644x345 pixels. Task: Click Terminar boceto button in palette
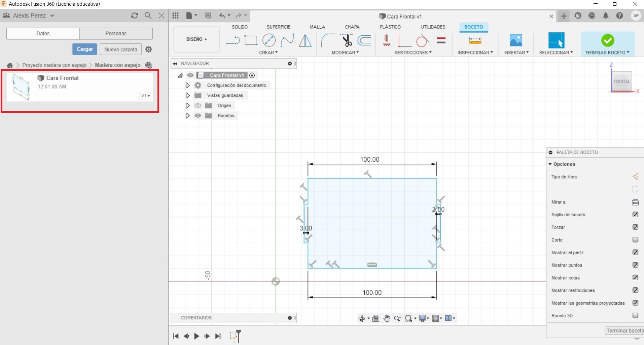pos(624,331)
